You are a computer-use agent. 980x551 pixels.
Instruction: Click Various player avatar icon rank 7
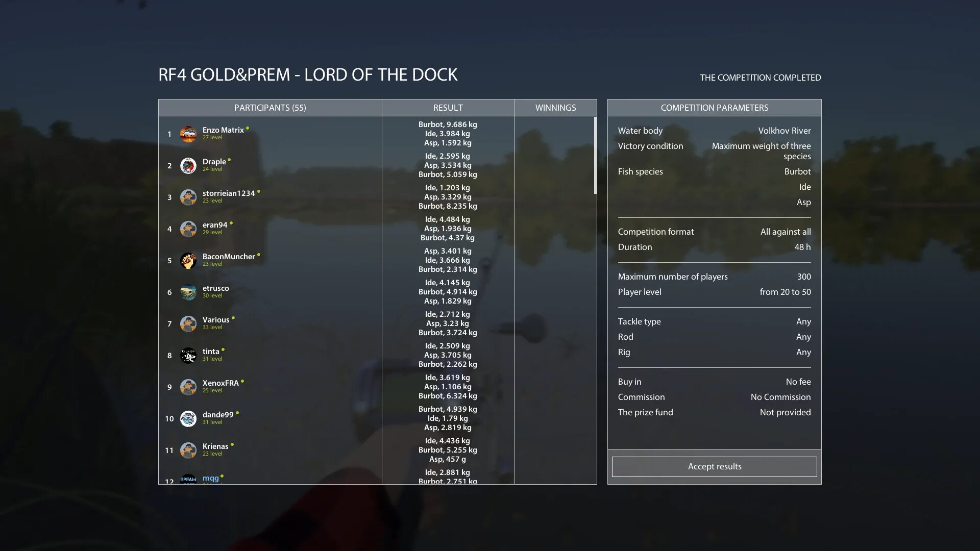188,323
